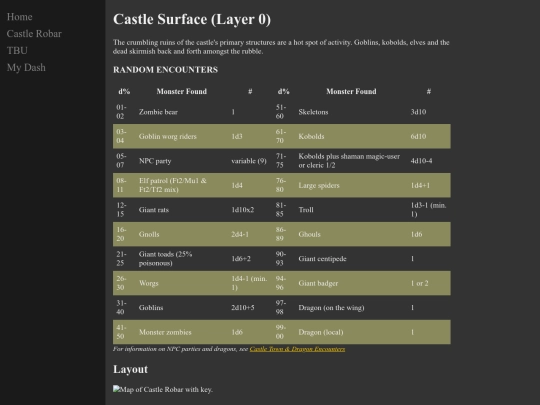Open the Home sidebar link
Image resolution: width=540 pixels, height=405 pixels.
[20, 17]
